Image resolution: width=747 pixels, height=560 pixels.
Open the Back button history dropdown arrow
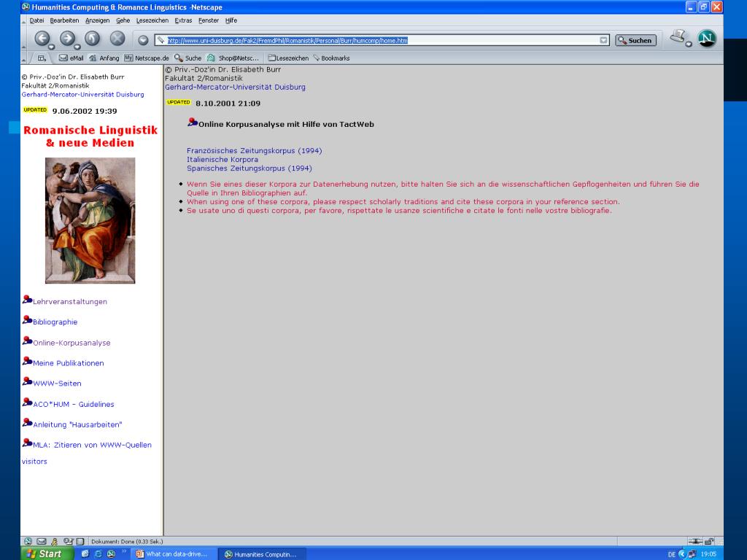point(52,47)
